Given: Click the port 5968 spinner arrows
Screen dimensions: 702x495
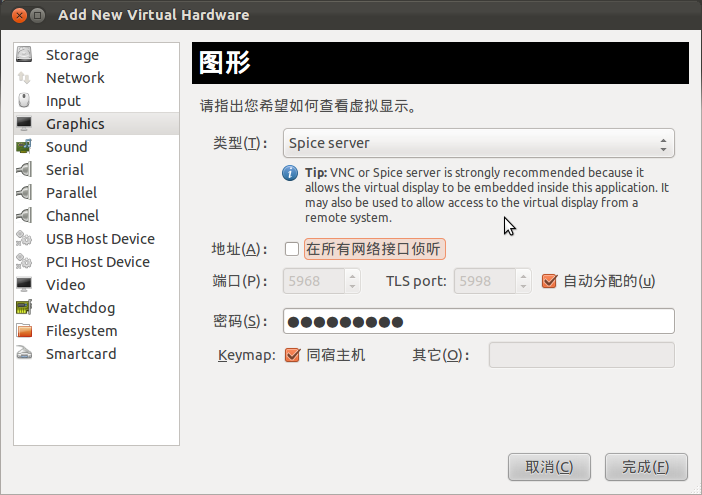Looking at the screenshot, I should click(x=352, y=281).
